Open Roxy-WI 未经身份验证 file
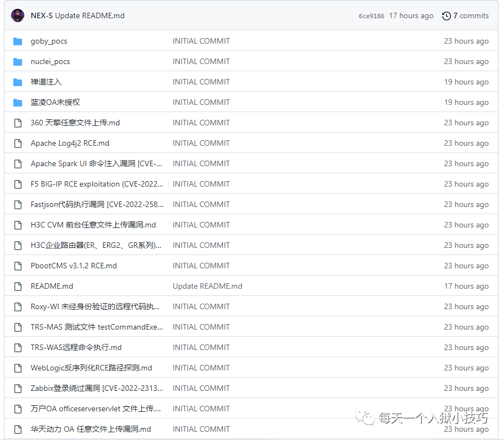Image resolution: width=504 pixels, height=440 pixels. click(x=95, y=306)
